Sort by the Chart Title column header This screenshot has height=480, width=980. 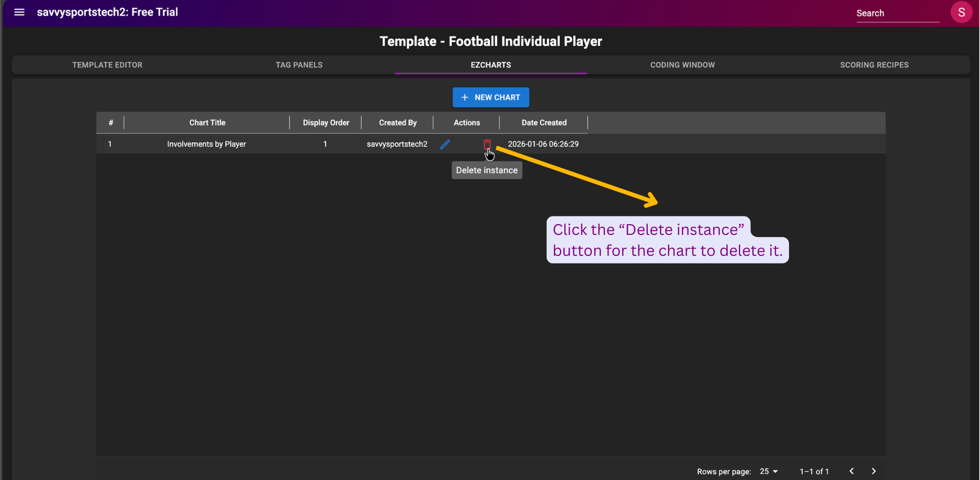pyautogui.click(x=207, y=123)
